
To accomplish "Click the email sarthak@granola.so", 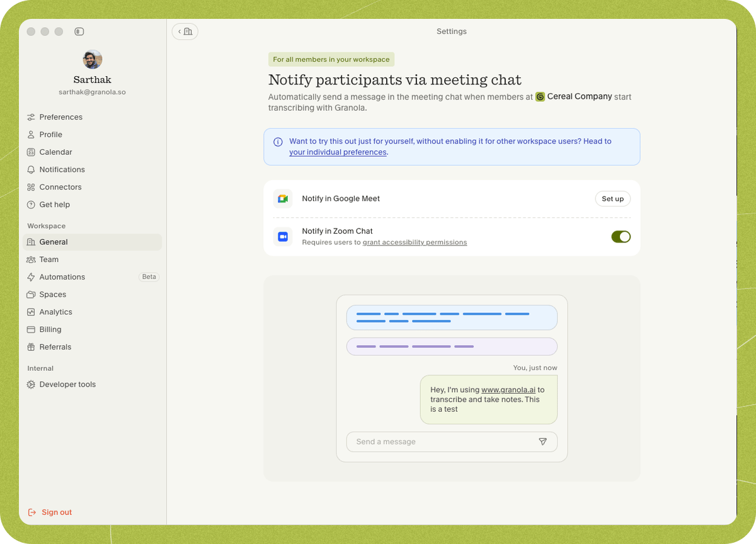I will (93, 92).
